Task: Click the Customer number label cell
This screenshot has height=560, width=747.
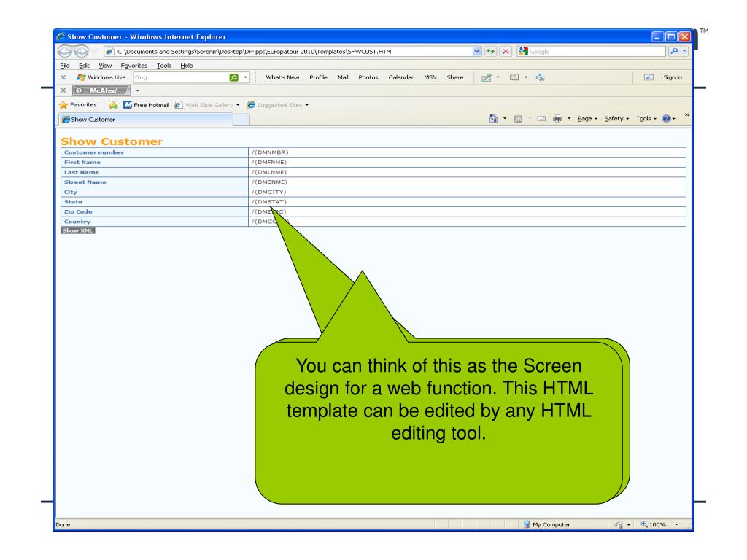Action: (x=155, y=152)
